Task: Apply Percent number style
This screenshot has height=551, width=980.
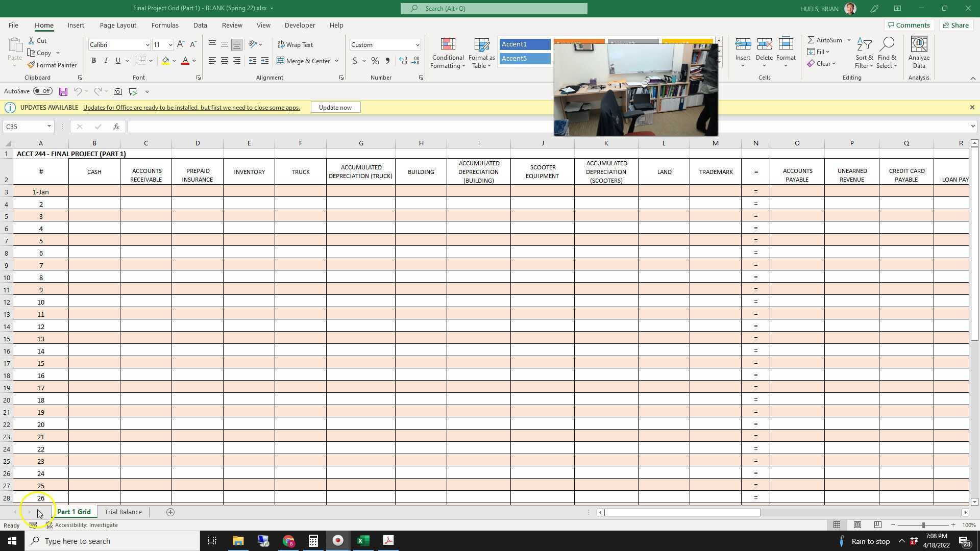Action: pyautogui.click(x=375, y=61)
